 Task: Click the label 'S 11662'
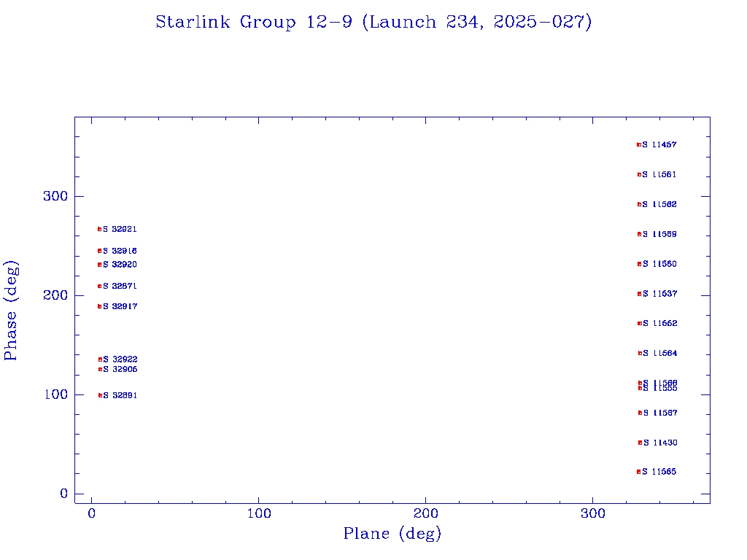click(x=659, y=323)
